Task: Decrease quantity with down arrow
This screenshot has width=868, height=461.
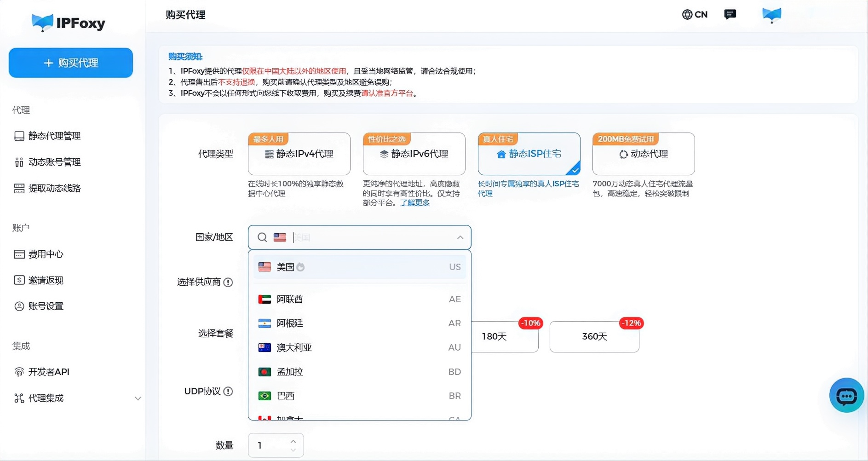Action: 293,450
